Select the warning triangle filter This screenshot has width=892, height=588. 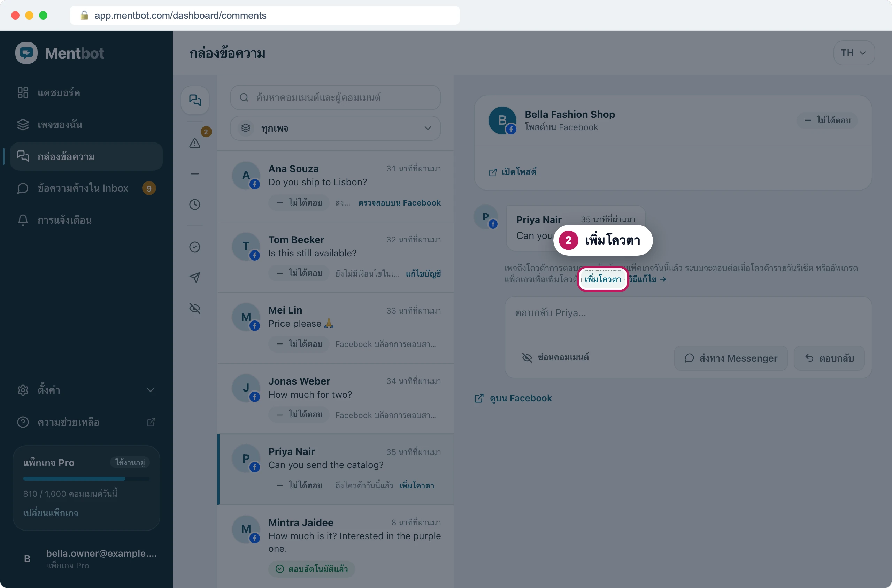click(195, 143)
